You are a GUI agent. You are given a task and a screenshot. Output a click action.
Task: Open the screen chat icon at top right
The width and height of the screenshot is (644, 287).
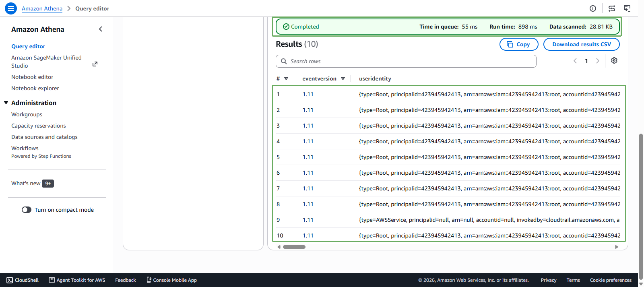point(627,8)
